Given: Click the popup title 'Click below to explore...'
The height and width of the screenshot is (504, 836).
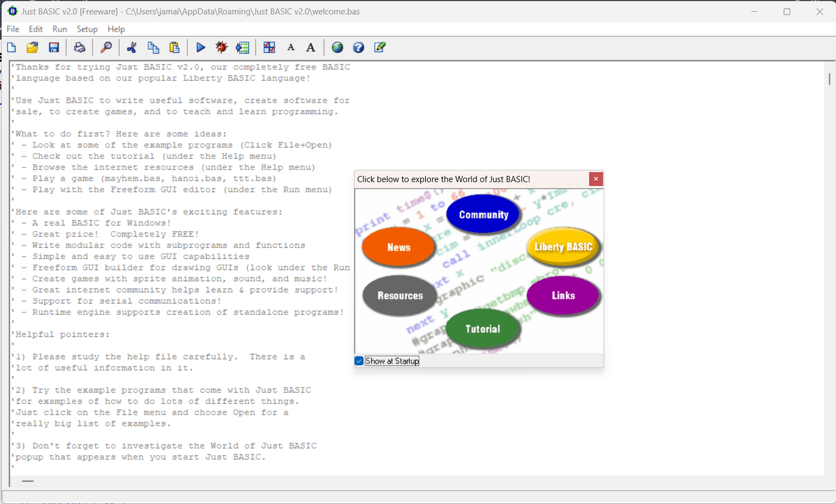Looking at the screenshot, I should [x=444, y=179].
